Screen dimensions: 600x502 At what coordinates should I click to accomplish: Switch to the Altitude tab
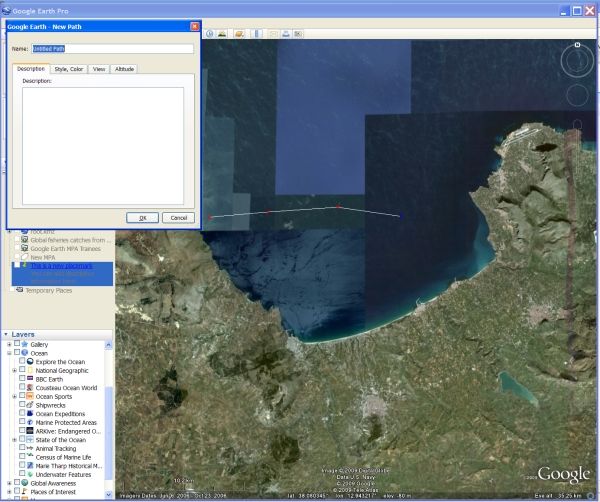[124, 69]
